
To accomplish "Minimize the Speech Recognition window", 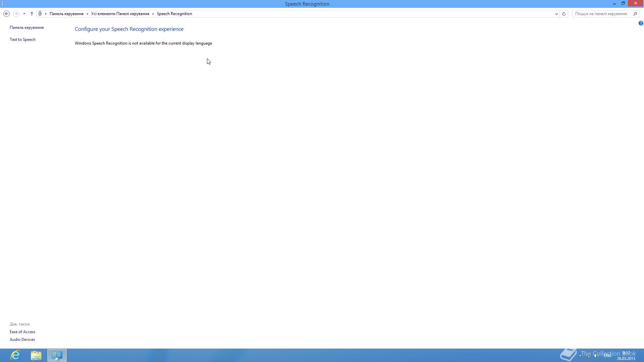I will [x=614, y=3].
